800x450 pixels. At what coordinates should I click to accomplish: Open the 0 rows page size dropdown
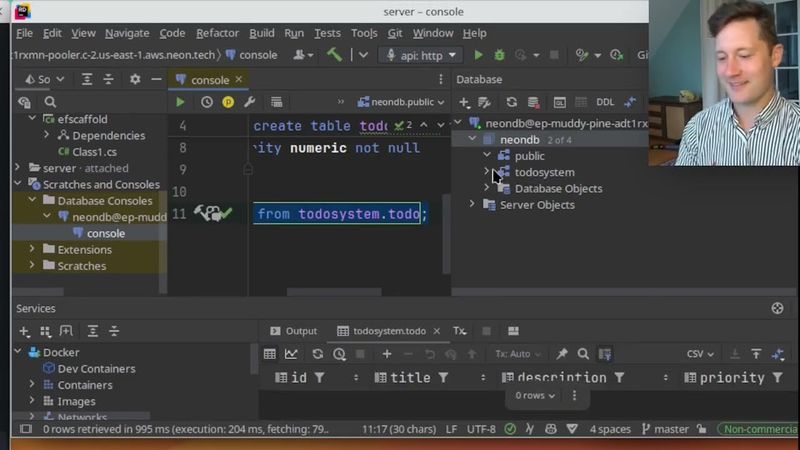pos(535,395)
